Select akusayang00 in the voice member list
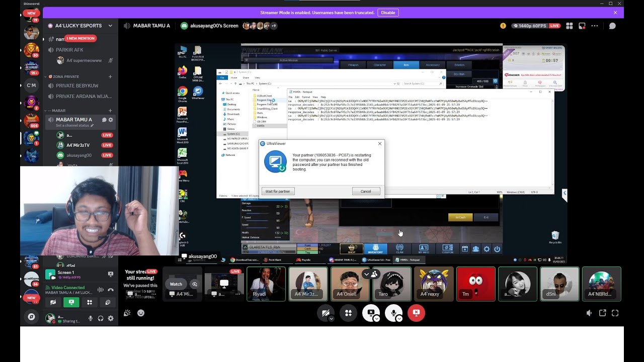 pos(85,155)
